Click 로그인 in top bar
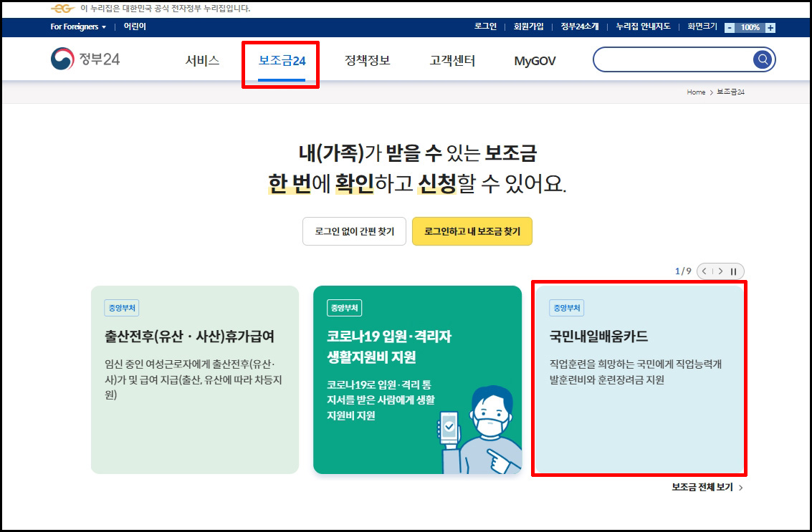The image size is (812, 532). coord(485,26)
